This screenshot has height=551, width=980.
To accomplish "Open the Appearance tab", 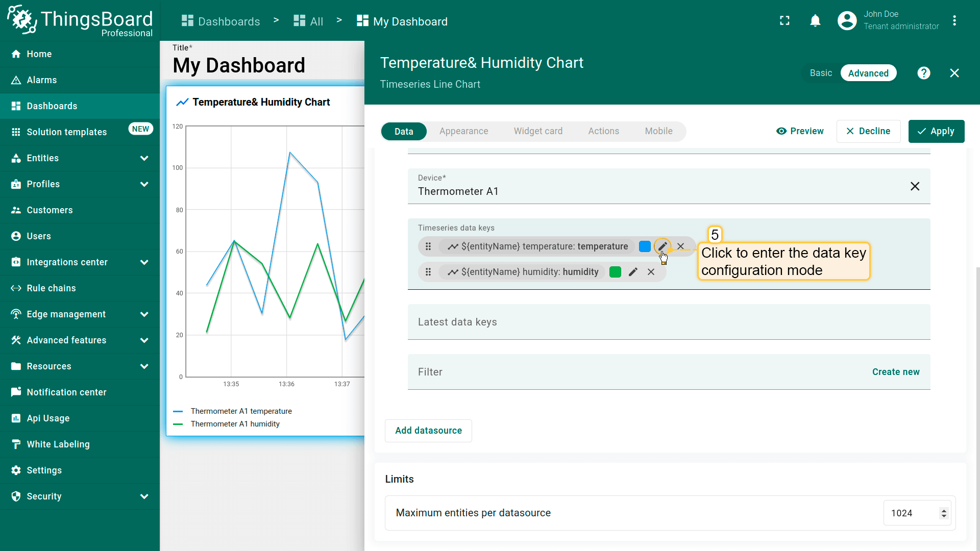I will (x=463, y=131).
